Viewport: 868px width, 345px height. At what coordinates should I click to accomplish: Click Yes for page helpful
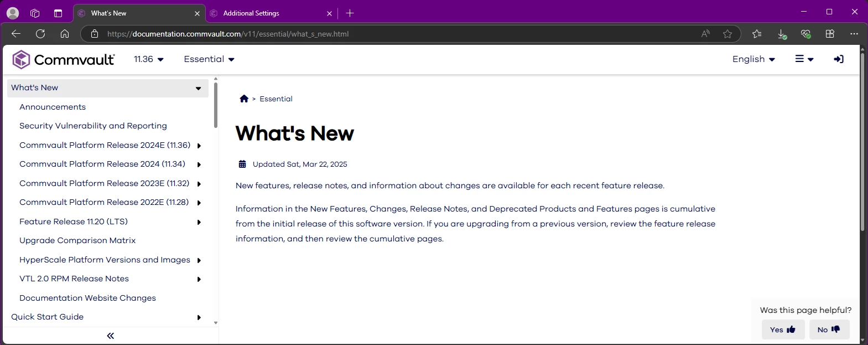coord(782,329)
